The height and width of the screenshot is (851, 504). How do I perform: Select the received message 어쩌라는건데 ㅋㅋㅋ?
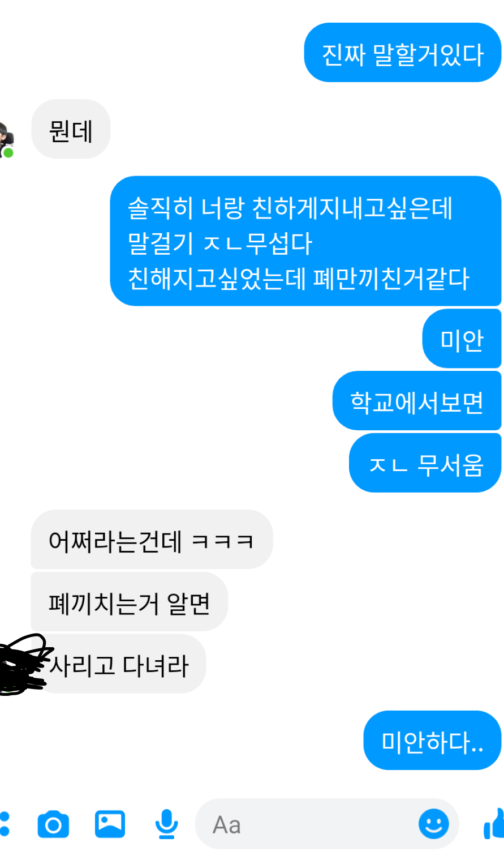[x=152, y=540]
